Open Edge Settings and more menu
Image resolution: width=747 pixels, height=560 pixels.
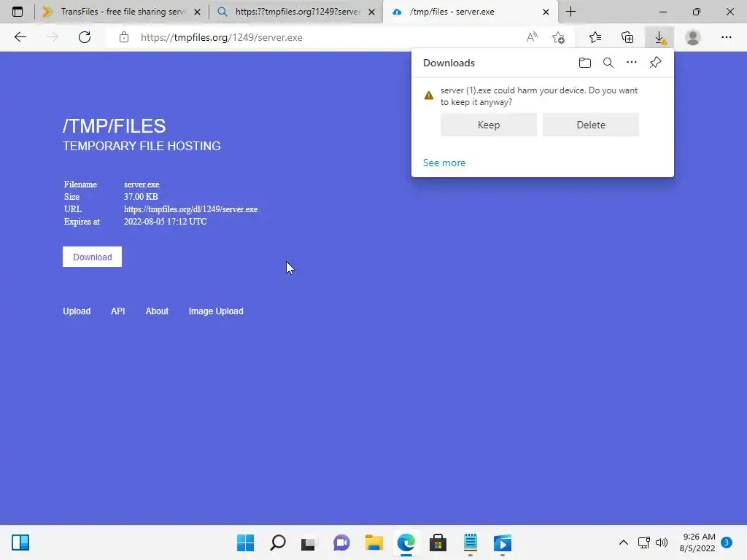click(x=726, y=37)
